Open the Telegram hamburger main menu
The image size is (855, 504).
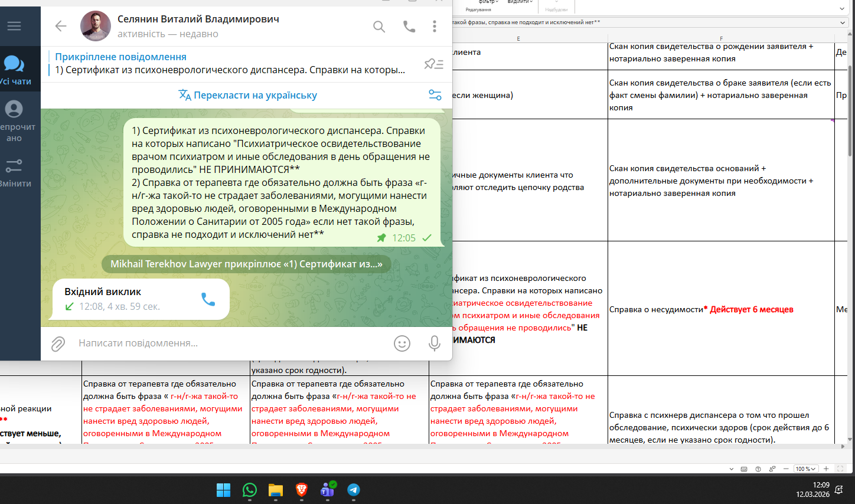point(14,26)
